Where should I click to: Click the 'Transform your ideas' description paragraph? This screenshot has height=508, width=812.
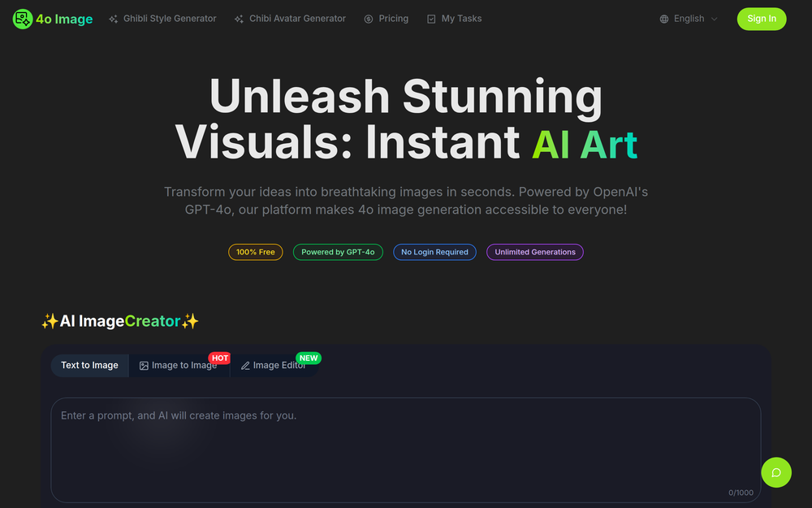pos(405,201)
